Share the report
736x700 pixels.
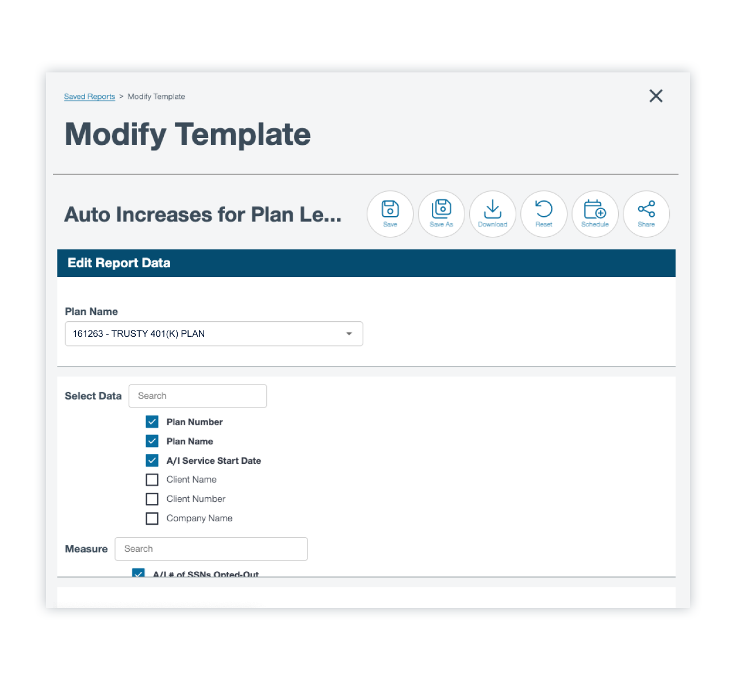click(646, 213)
